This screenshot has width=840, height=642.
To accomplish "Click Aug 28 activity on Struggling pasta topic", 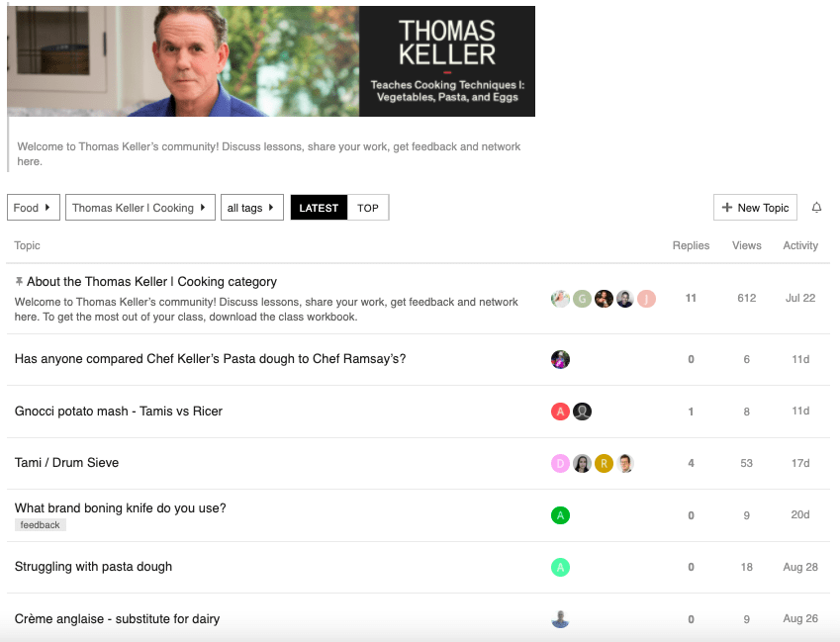I will pos(800,567).
